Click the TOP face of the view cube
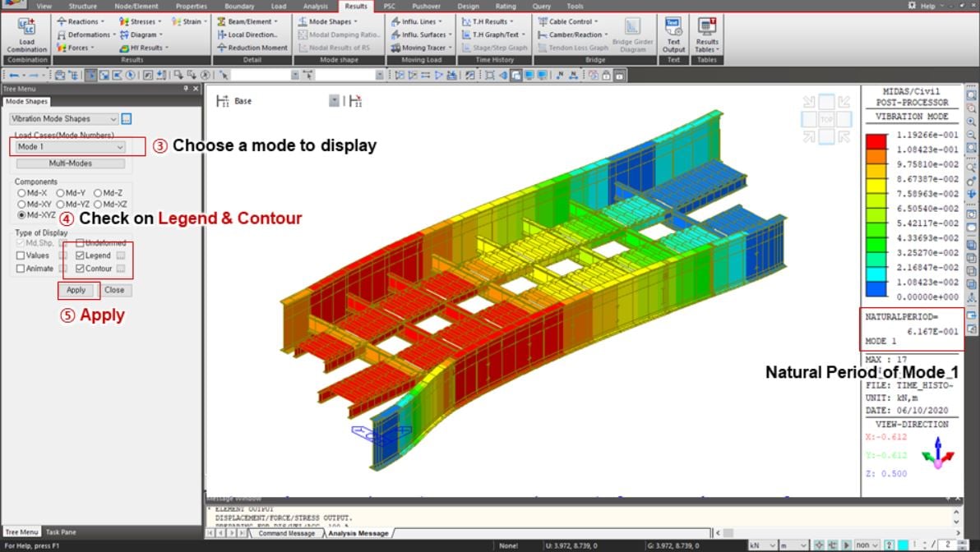 pyautogui.click(x=826, y=119)
